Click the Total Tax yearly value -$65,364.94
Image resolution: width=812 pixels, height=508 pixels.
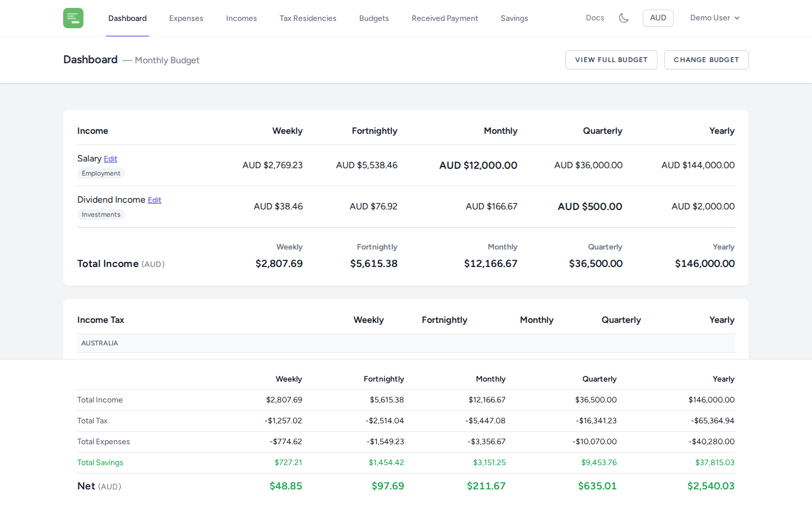(713, 421)
